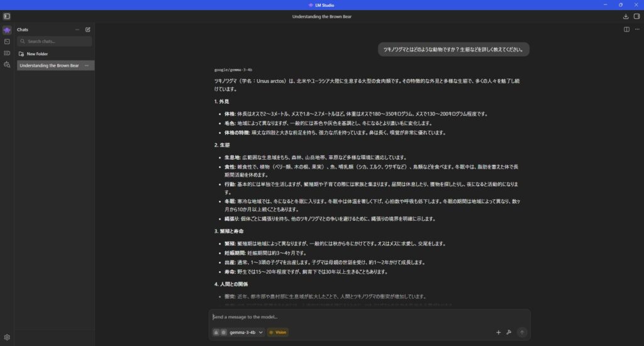Screen dimensions: 644x346
Task: Focus the Send a message input box
Action: pos(369,317)
